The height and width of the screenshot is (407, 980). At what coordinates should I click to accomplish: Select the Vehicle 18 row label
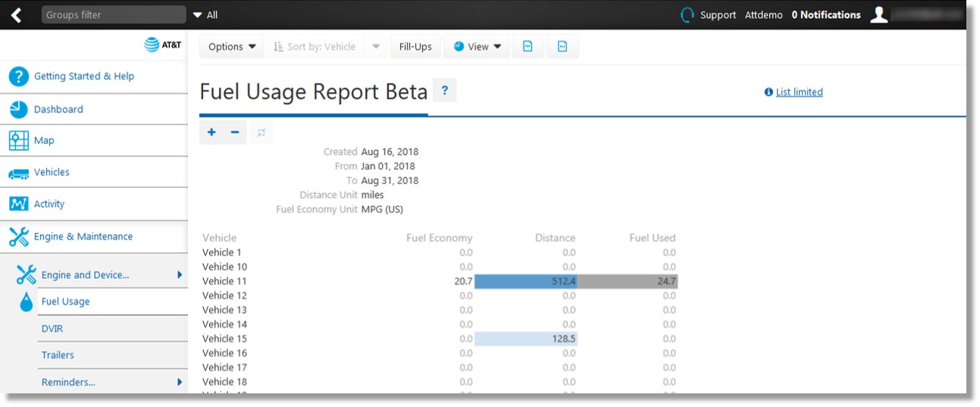(224, 382)
